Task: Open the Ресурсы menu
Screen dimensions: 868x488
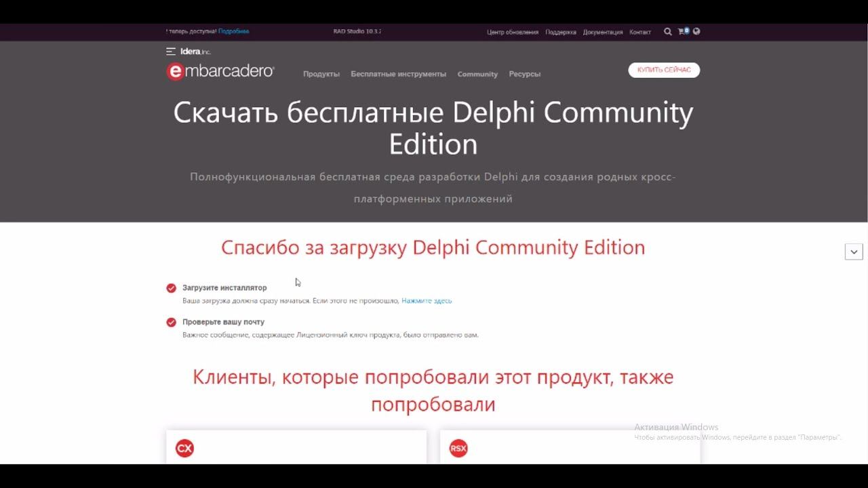Action: [525, 74]
